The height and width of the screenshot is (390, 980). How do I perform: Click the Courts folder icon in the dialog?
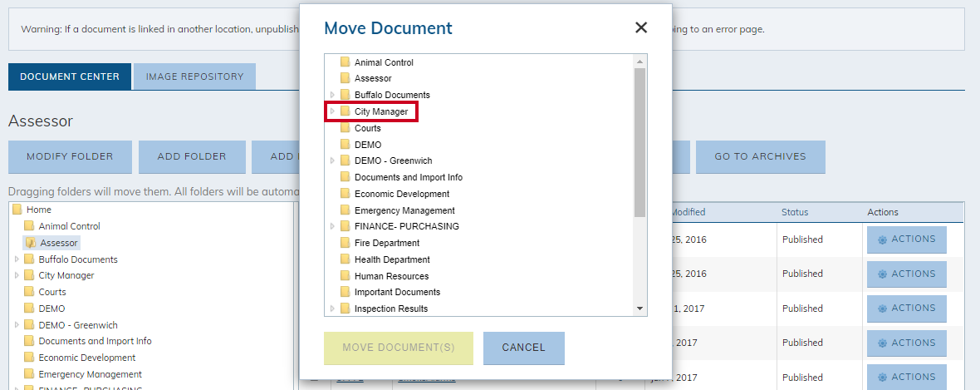tap(345, 128)
